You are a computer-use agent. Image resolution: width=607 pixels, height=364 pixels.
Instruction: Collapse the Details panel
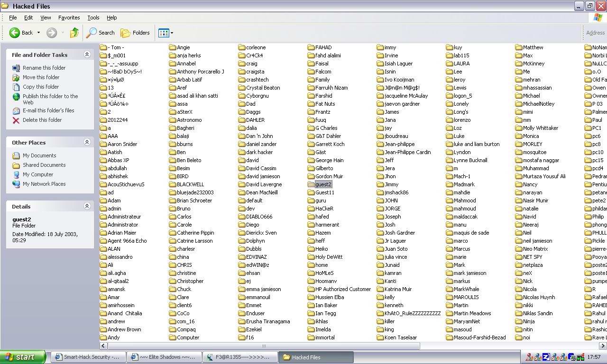tap(87, 206)
